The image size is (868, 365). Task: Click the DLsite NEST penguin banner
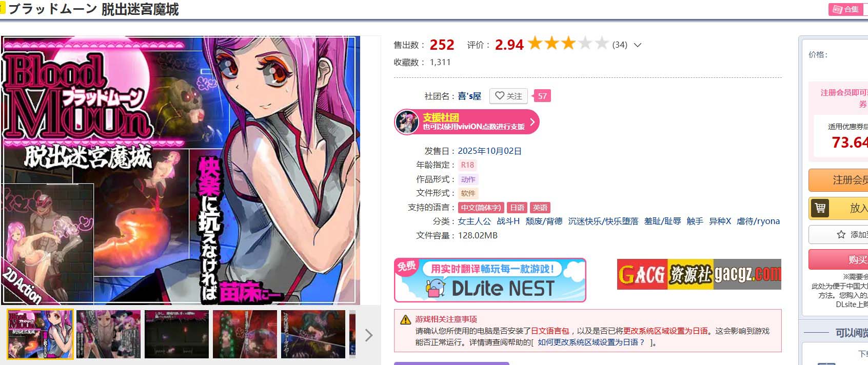coord(490,280)
